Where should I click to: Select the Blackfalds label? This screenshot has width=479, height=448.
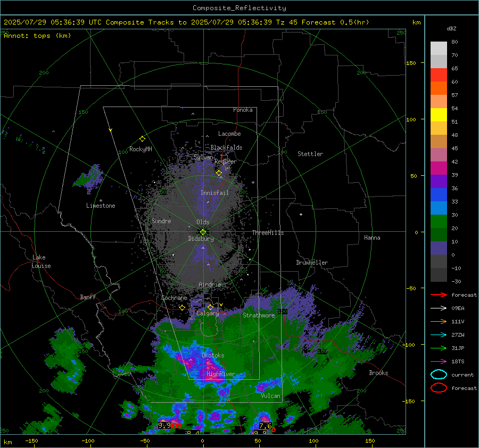226,148
